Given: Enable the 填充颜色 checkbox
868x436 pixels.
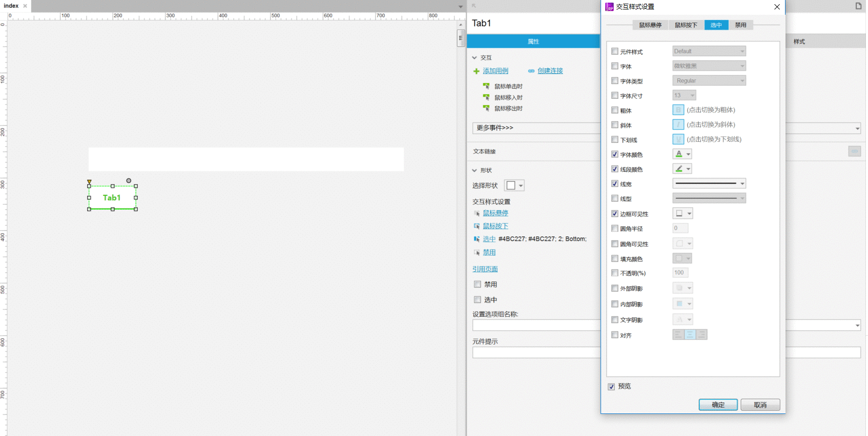Looking at the screenshot, I should pos(615,258).
